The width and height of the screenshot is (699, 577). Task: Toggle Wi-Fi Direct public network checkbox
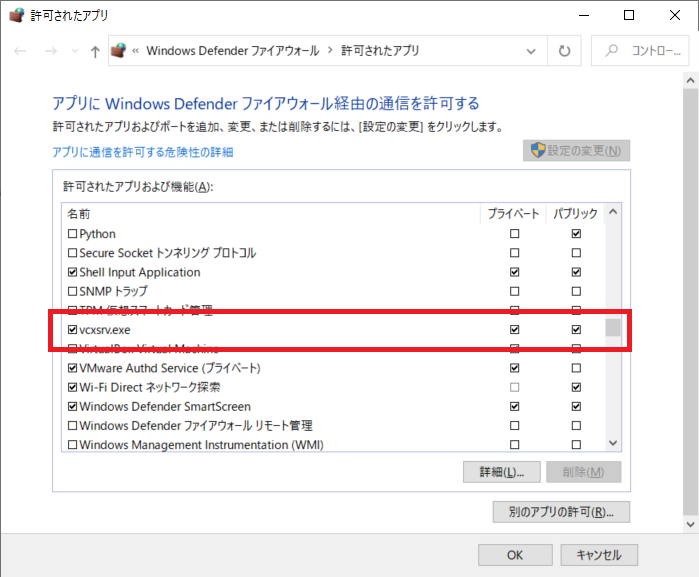pos(576,387)
